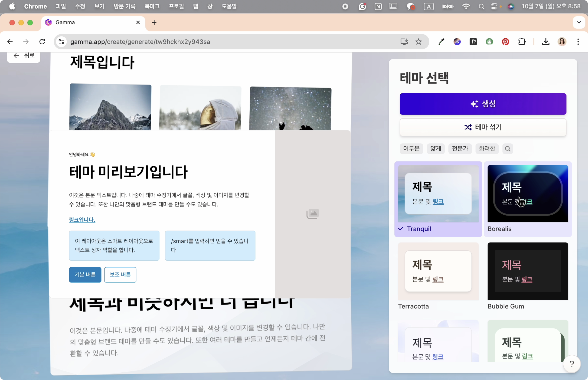Click the theme search magnifier icon
The width and height of the screenshot is (588, 380).
507,149
